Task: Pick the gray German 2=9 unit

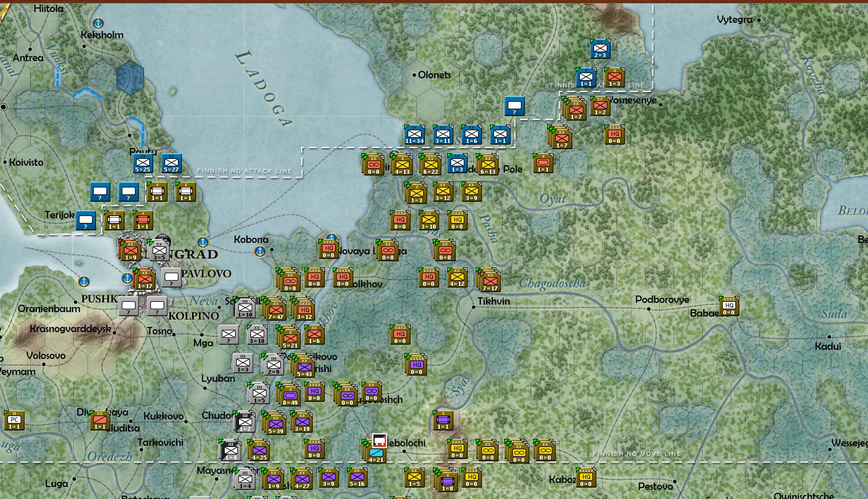Action: coord(273,365)
